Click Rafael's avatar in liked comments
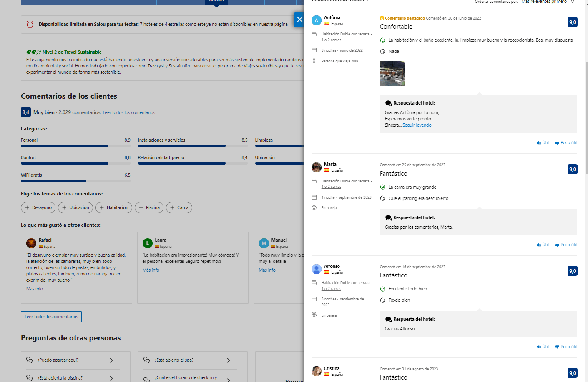This screenshot has height=382, width=588. coord(31,243)
